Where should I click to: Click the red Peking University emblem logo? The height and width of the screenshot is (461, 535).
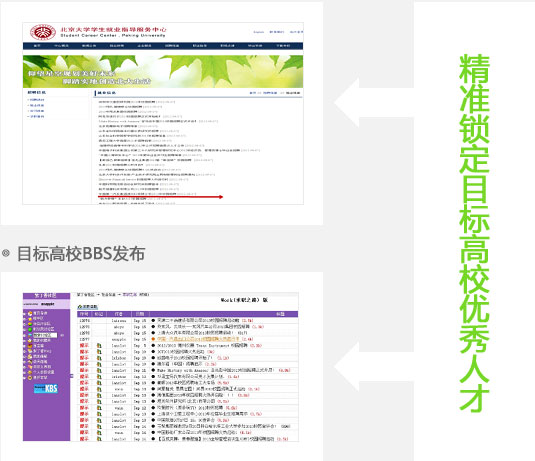pos(43,32)
